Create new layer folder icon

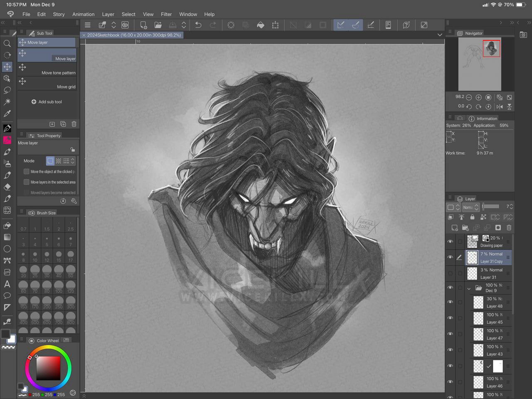tap(465, 228)
